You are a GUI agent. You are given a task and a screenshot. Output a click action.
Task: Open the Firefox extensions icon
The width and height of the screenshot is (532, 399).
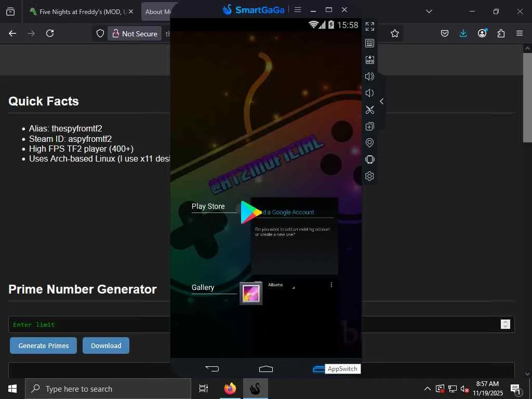pos(501,33)
